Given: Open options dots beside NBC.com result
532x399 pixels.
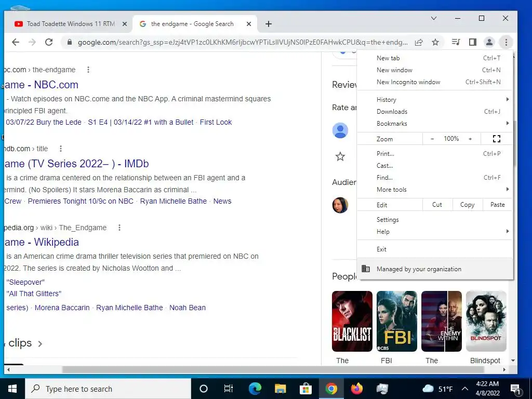Looking at the screenshot, I should tap(88, 70).
